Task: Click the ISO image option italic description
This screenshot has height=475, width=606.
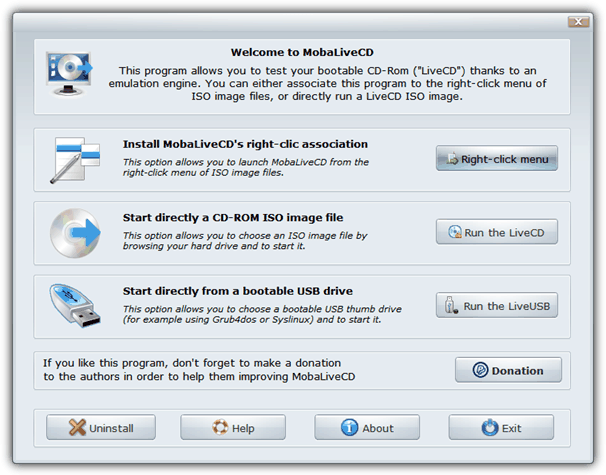Action: 245,241
